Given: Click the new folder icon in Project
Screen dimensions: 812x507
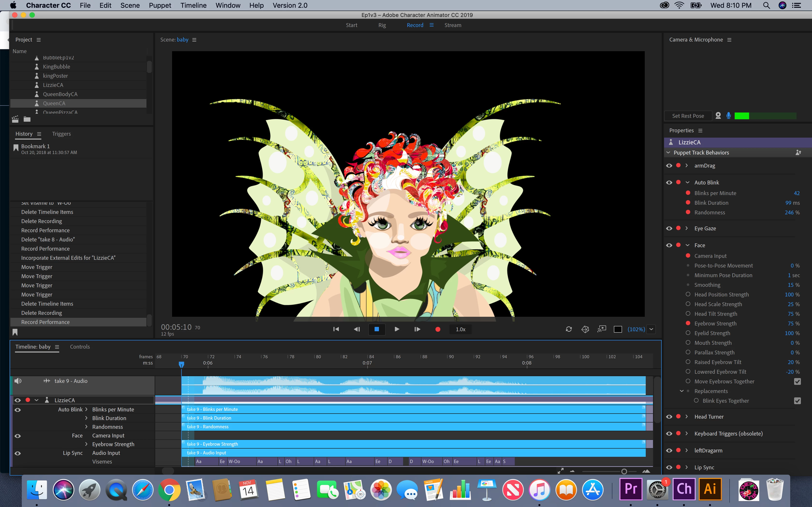Looking at the screenshot, I should point(27,119).
